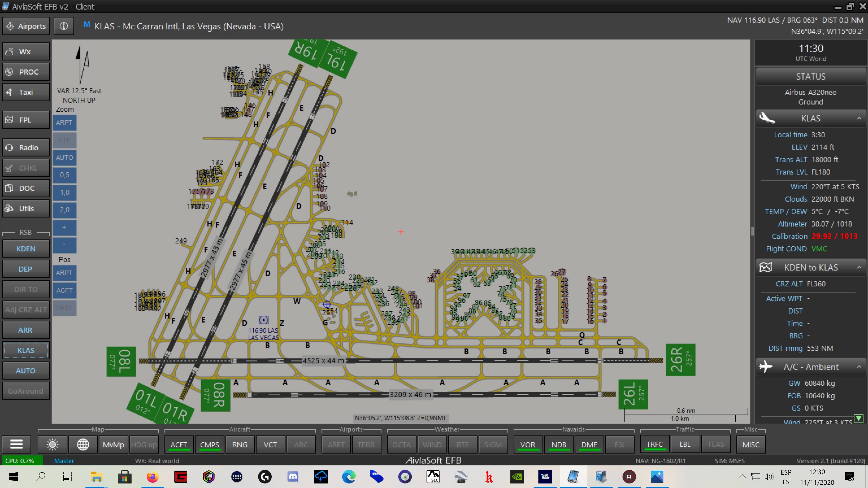Collapse the A/C - Ambient section
The height and width of the screenshot is (488, 868).
click(860, 367)
